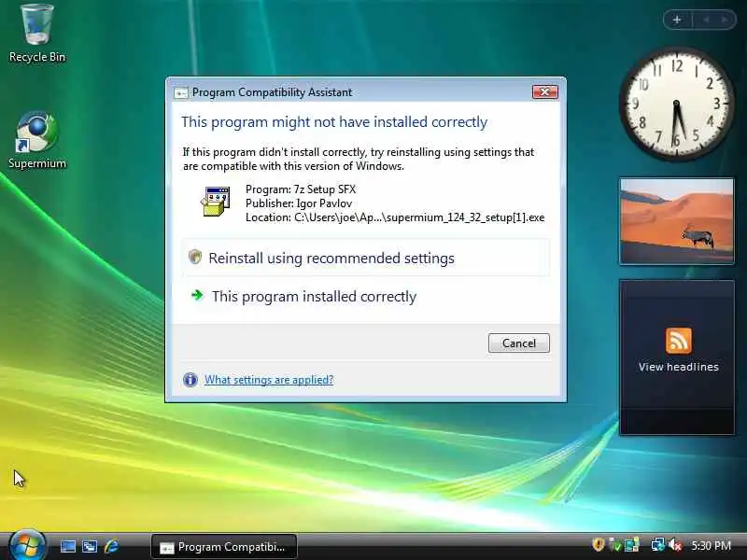This screenshot has width=747, height=560.
Task: Click the green arrow beside installed correctly
Action: click(197, 295)
